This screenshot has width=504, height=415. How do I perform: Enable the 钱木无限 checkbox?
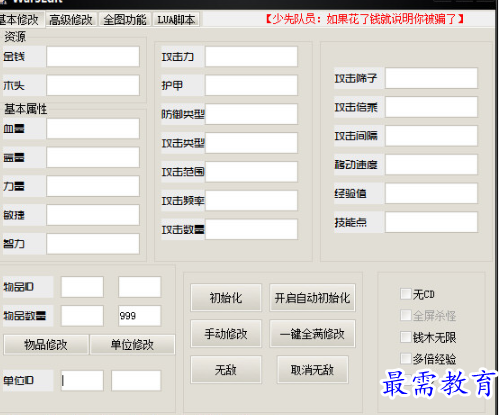(406, 337)
